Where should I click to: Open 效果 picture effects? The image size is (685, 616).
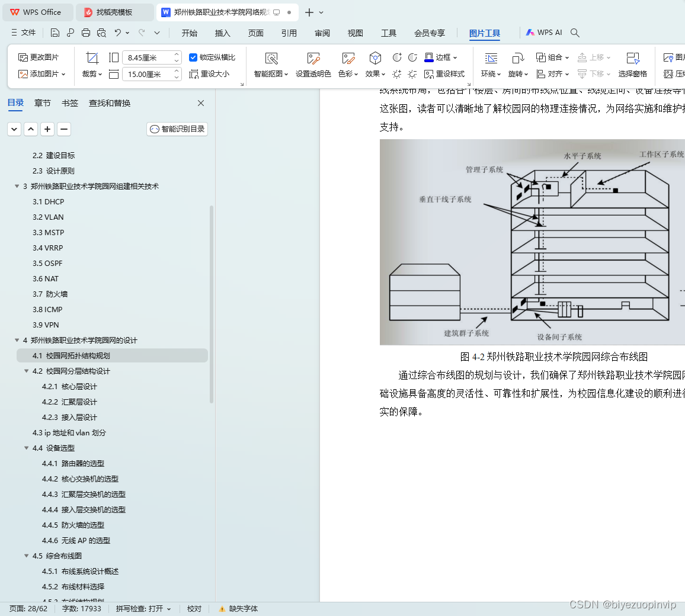(x=375, y=65)
